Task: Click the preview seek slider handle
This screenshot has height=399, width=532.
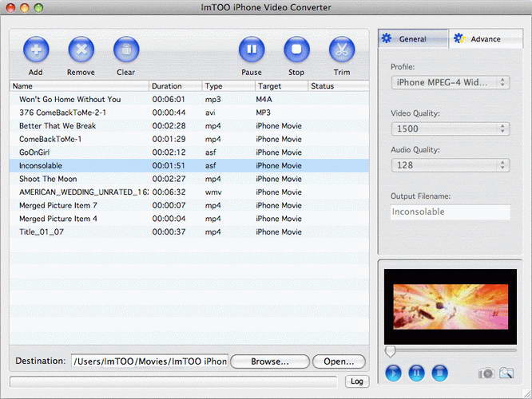Action: (x=390, y=350)
